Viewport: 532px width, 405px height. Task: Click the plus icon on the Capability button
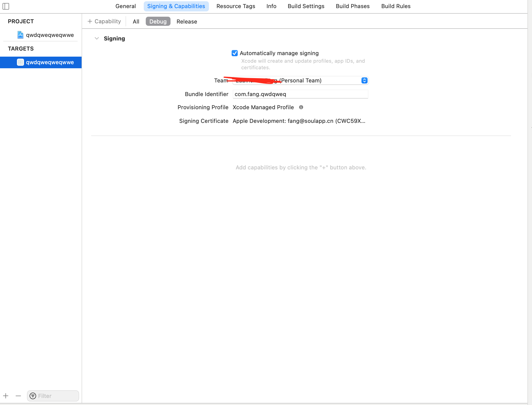pyautogui.click(x=90, y=21)
